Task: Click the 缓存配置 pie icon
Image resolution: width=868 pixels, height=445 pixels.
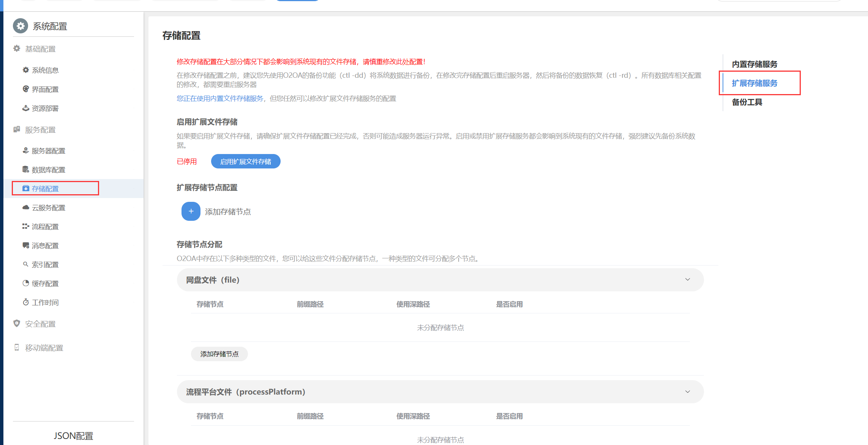Action: 25,283
